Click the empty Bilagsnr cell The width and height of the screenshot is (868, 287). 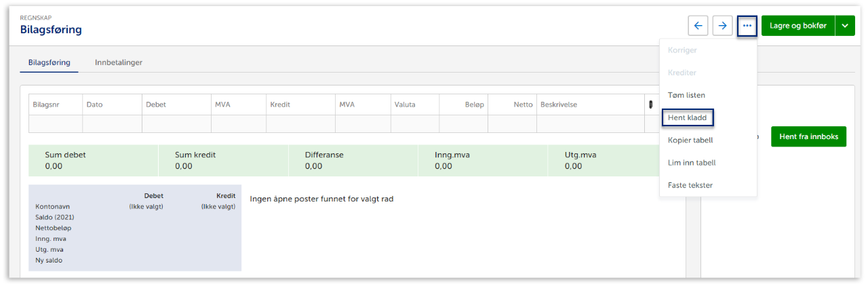pos(56,123)
